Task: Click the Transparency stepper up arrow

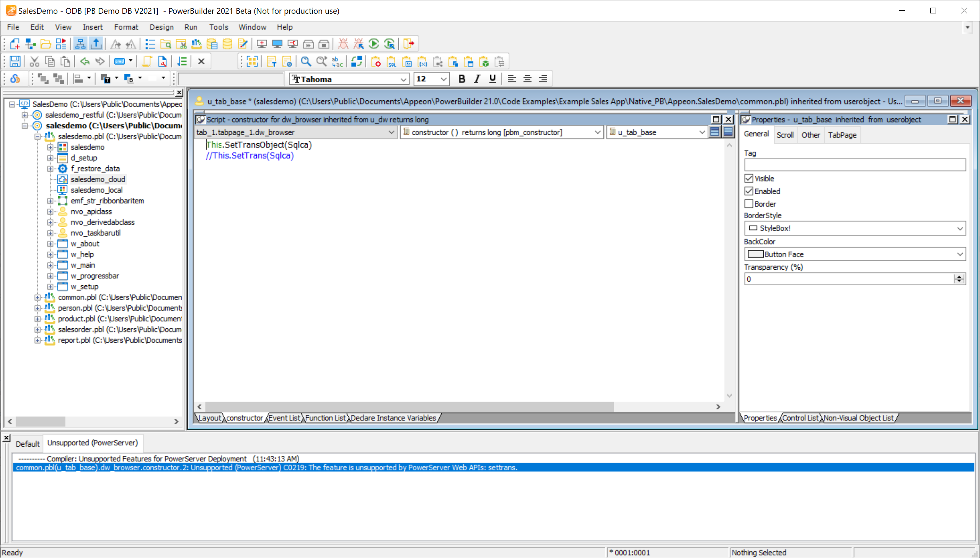Action: click(x=959, y=276)
